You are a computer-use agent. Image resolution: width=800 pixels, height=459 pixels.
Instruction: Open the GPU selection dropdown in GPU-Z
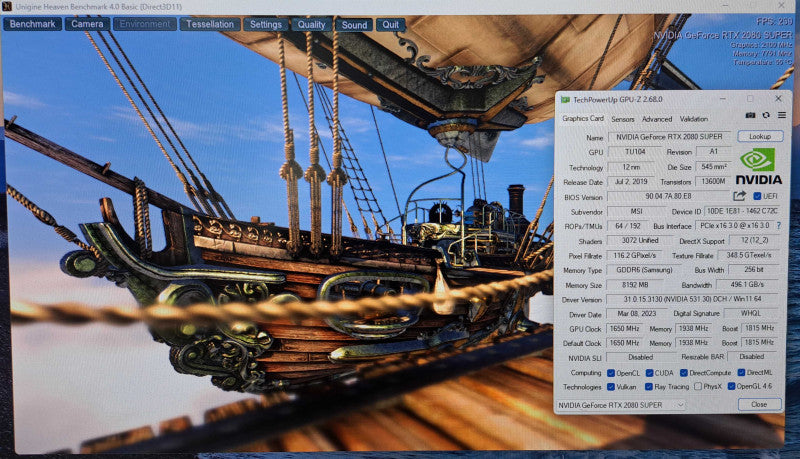(x=621, y=405)
